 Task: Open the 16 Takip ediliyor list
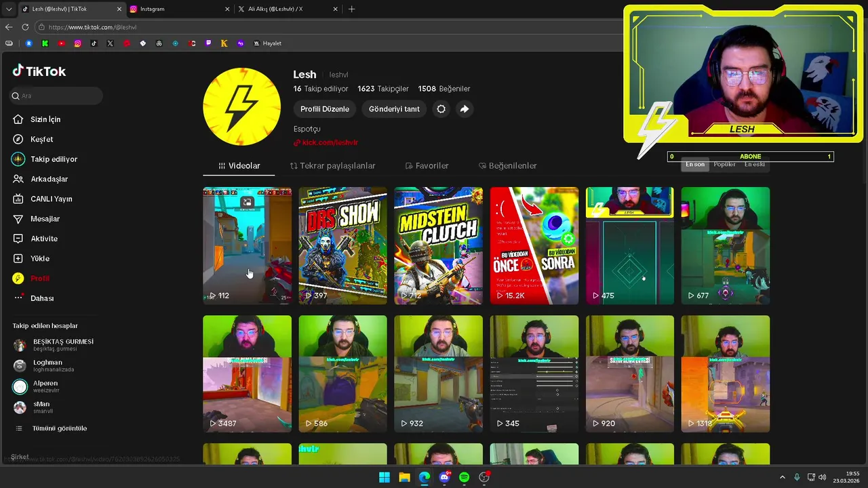click(x=321, y=89)
